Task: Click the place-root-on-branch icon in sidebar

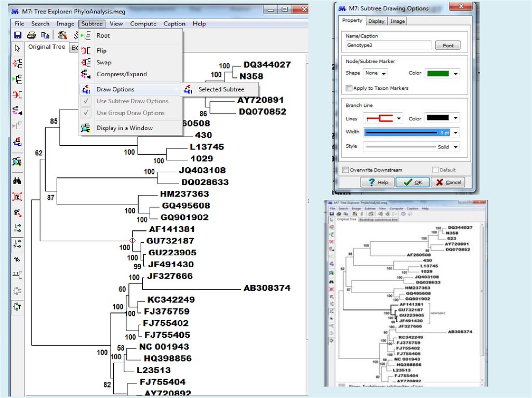Action: (18, 79)
